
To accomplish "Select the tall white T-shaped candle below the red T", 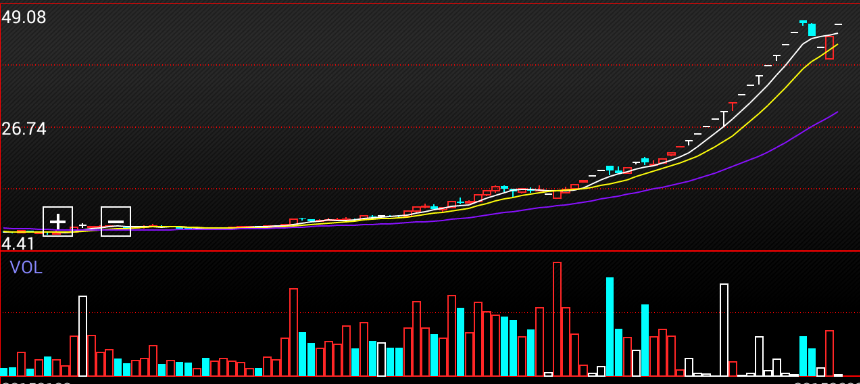I will coord(724,118).
